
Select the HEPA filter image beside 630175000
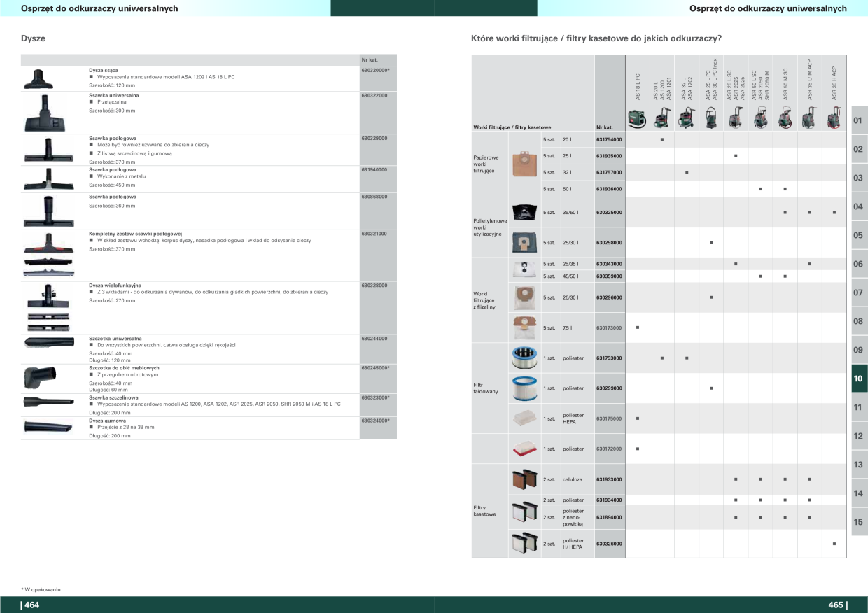pyautogui.click(x=524, y=418)
